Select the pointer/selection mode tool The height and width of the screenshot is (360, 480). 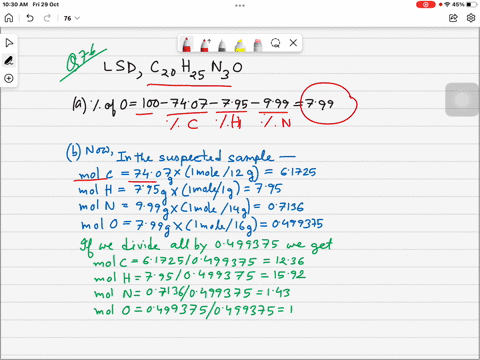[9, 43]
